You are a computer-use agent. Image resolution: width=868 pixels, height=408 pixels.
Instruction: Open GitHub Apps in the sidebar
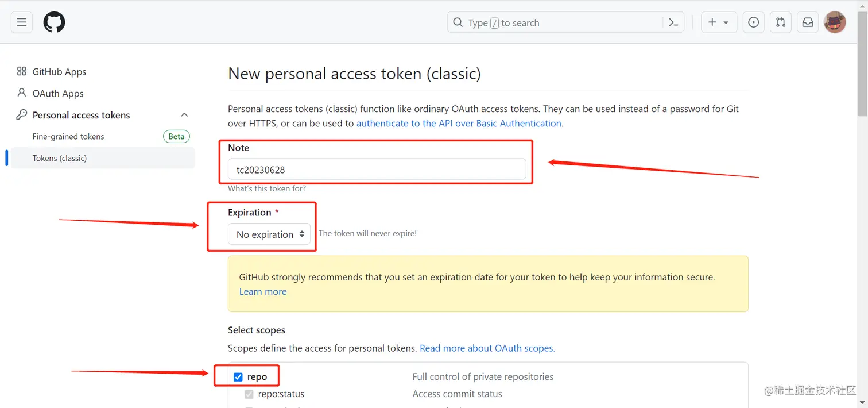click(x=59, y=72)
